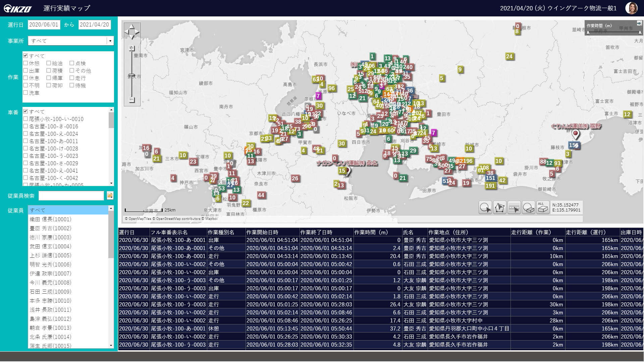This screenshot has width=644, height=362.
Task: Click the map zoom-in plus button
Action: coord(132,49)
